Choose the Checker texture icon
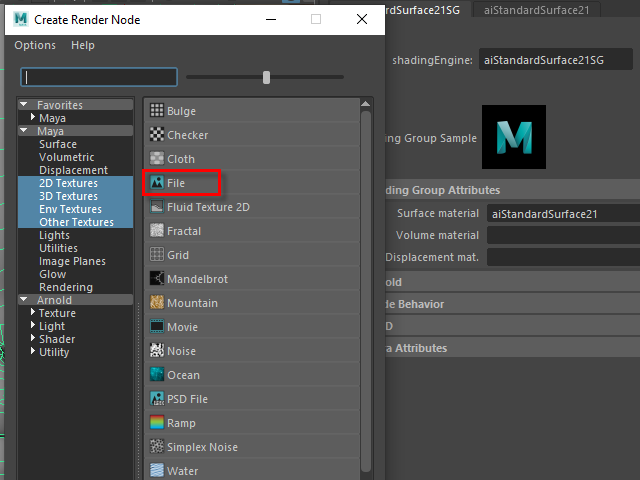Screen dimensions: 640x480 (x=157, y=135)
